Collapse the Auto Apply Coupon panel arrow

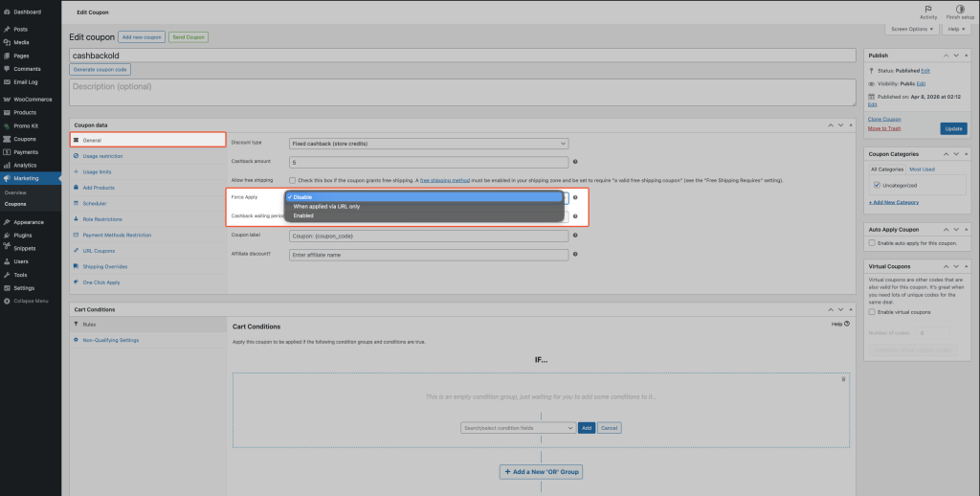(x=967, y=230)
